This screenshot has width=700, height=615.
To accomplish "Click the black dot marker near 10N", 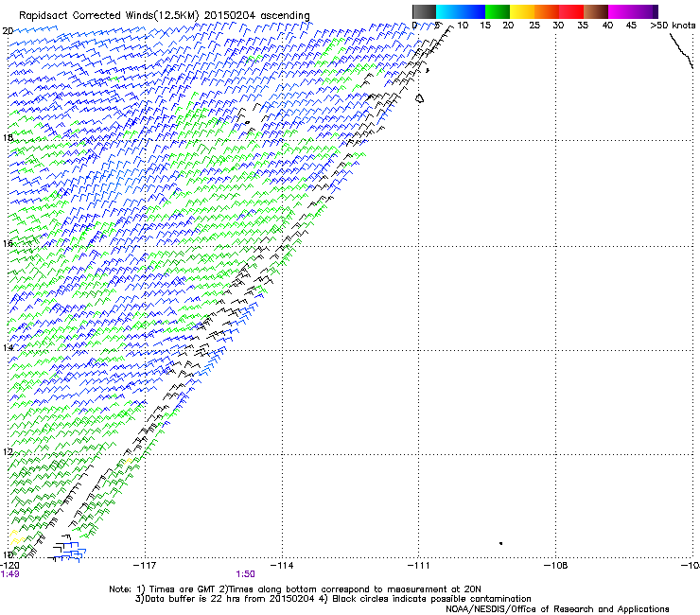I will pyautogui.click(x=501, y=543).
